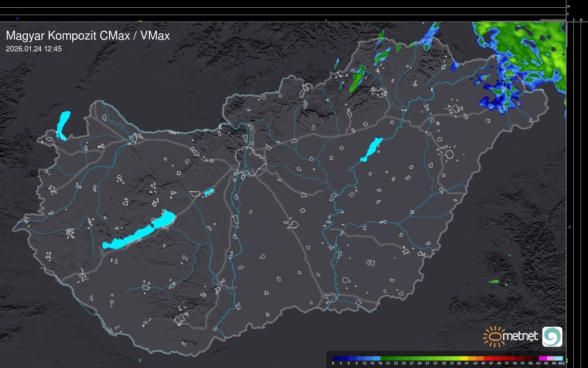588x368 pixels.
Task: Click the small green echo southeast of Hungary
Action: pos(494,282)
